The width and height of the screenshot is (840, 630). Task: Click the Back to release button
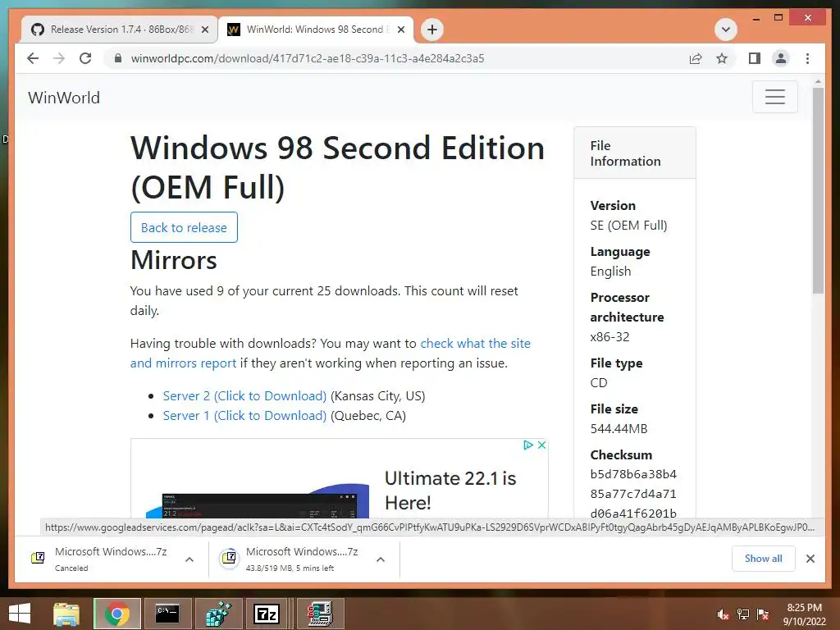(x=184, y=228)
